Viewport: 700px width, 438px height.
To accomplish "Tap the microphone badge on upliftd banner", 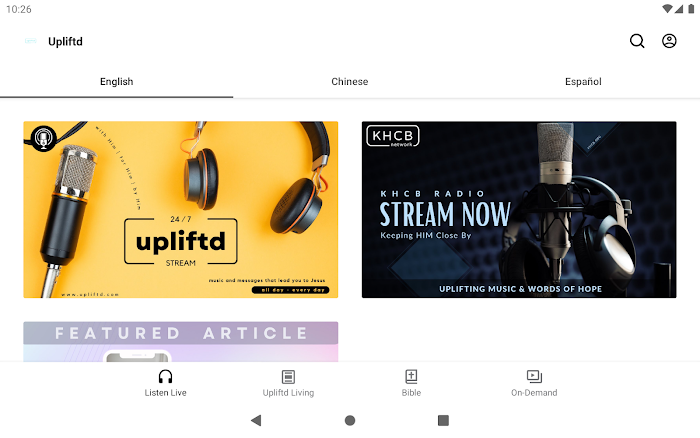I will [43, 138].
